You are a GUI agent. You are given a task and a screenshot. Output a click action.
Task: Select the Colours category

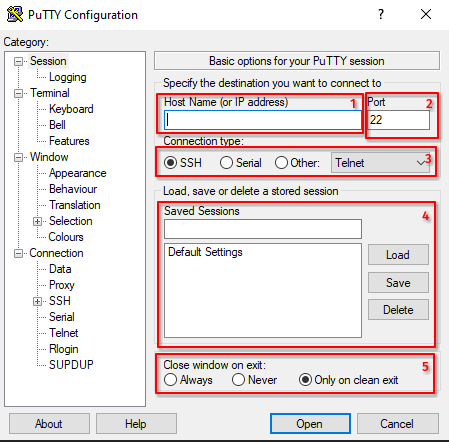coord(66,237)
